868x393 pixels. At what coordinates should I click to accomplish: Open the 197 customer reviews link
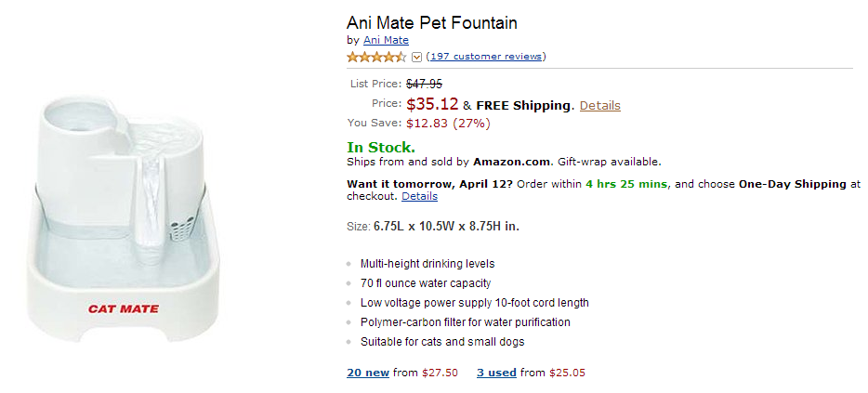(x=486, y=57)
